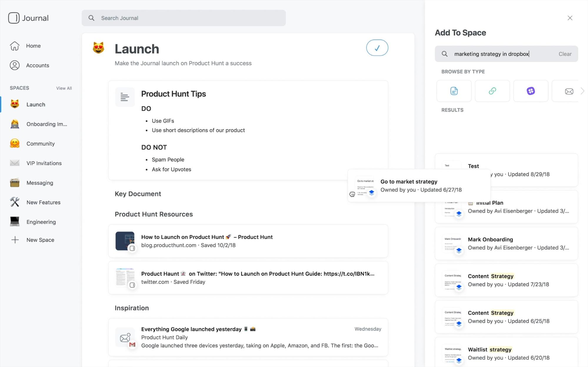
Task: Open the Product Hunt Tips note title
Action: (173, 94)
